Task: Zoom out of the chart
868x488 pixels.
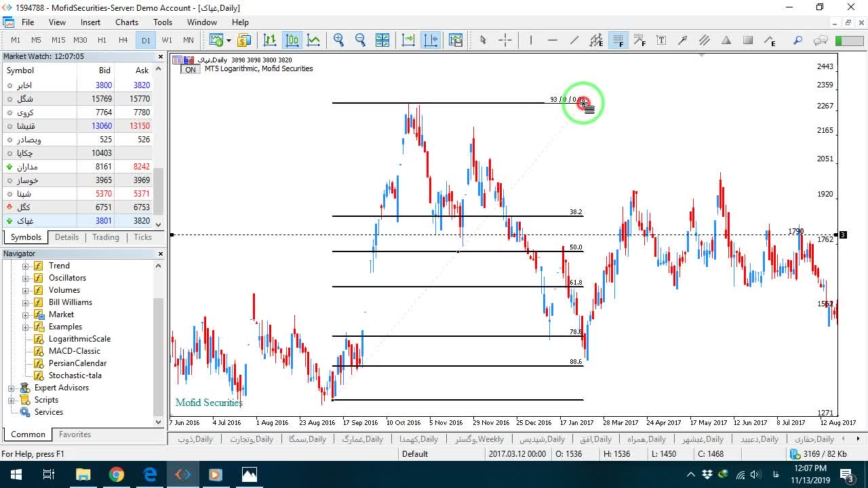Action: 360,40
